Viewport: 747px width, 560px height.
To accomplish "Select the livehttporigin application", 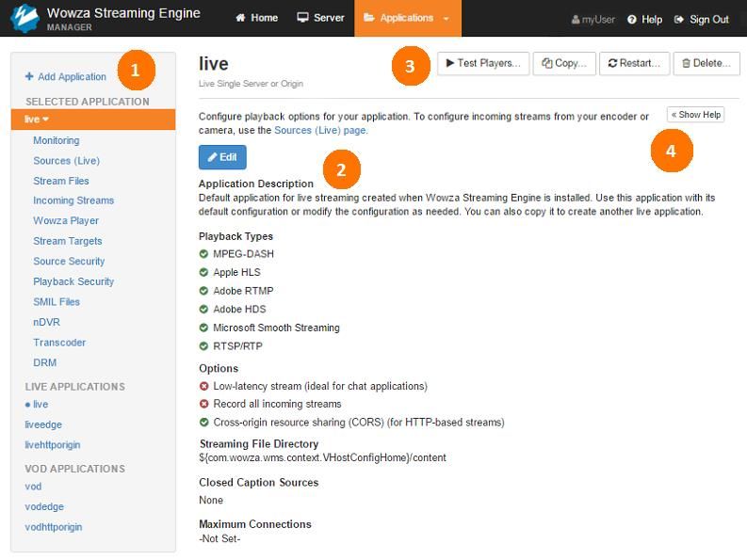I will (x=53, y=445).
